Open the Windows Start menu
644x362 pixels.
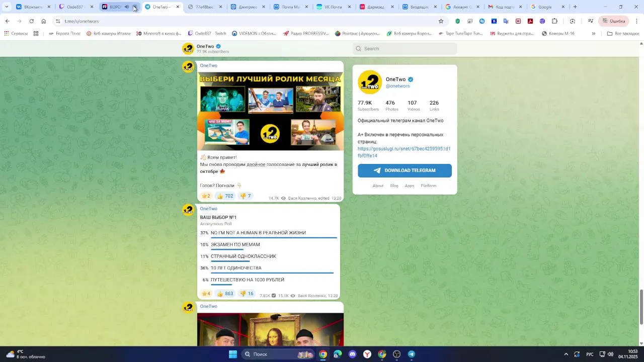coord(232,354)
